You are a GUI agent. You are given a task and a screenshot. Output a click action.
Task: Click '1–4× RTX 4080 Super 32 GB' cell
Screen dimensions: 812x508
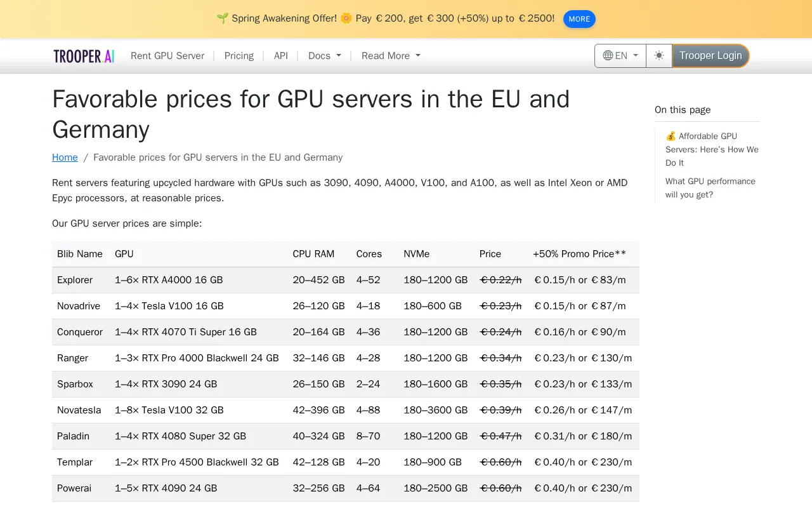(x=181, y=436)
